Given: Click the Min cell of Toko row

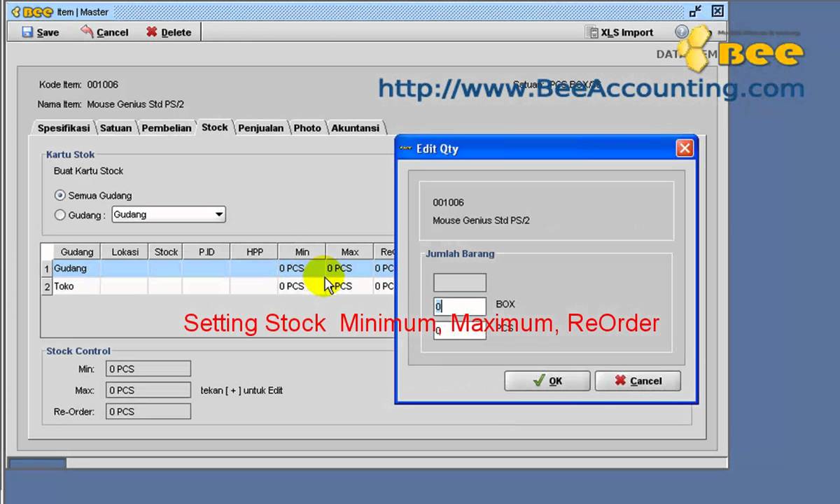Looking at the screenshot, I should (302, 286).
